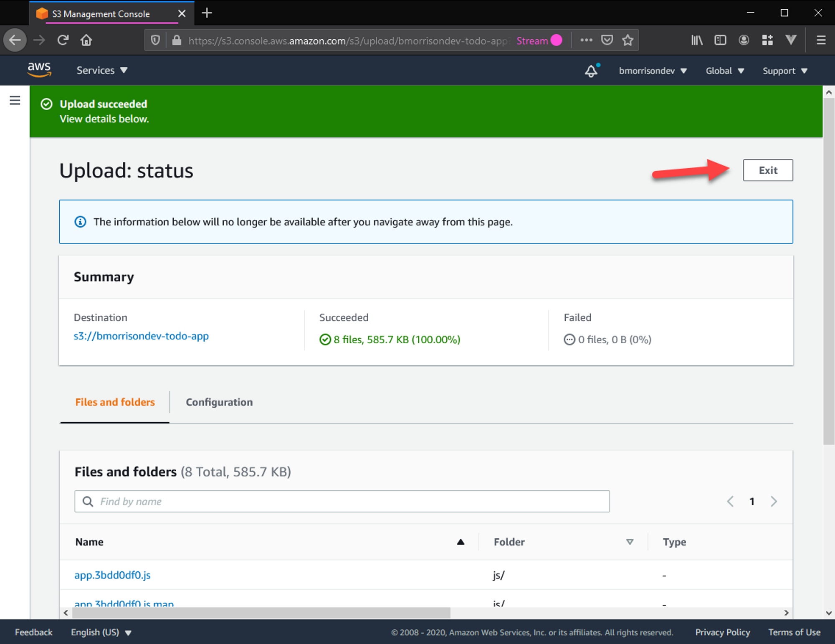Click the scroll right arrow of horizontal scrollbar
The height and width of the screenshot is (644, 835).
point(786,613)
